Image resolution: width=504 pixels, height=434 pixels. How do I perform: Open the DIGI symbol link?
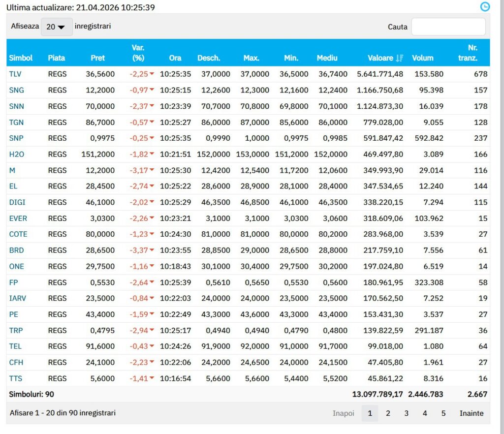click(17, 202)
